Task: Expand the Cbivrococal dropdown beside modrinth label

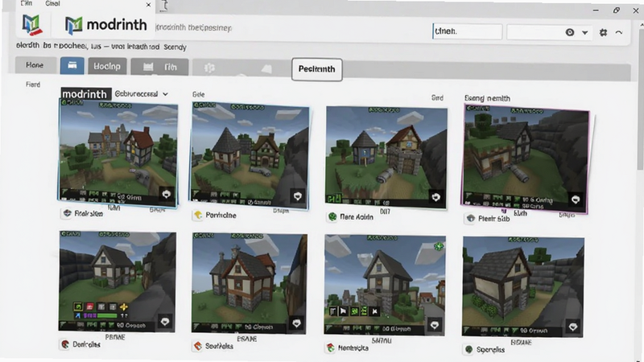Action: [142, 94]
